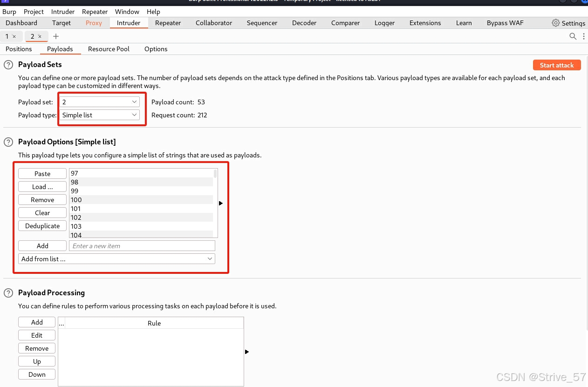
Task: Select payload item 102
Action: (141, 217)
